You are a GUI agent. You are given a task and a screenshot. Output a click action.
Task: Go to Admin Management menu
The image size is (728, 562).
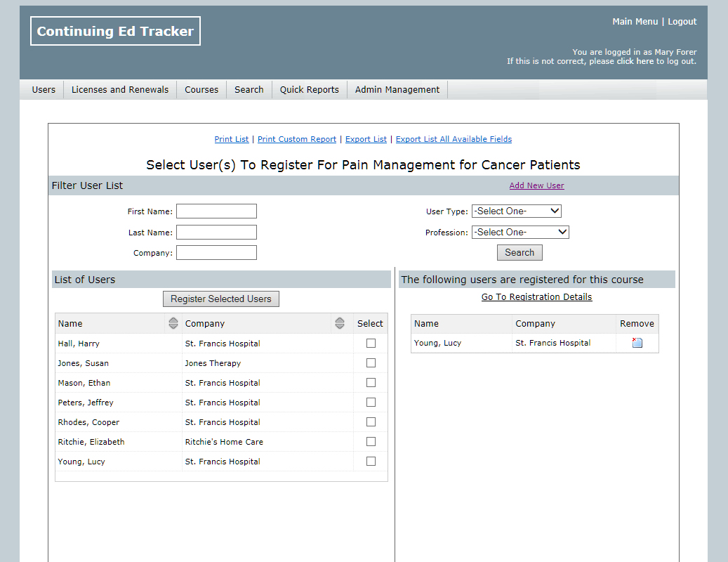[397, 89]
